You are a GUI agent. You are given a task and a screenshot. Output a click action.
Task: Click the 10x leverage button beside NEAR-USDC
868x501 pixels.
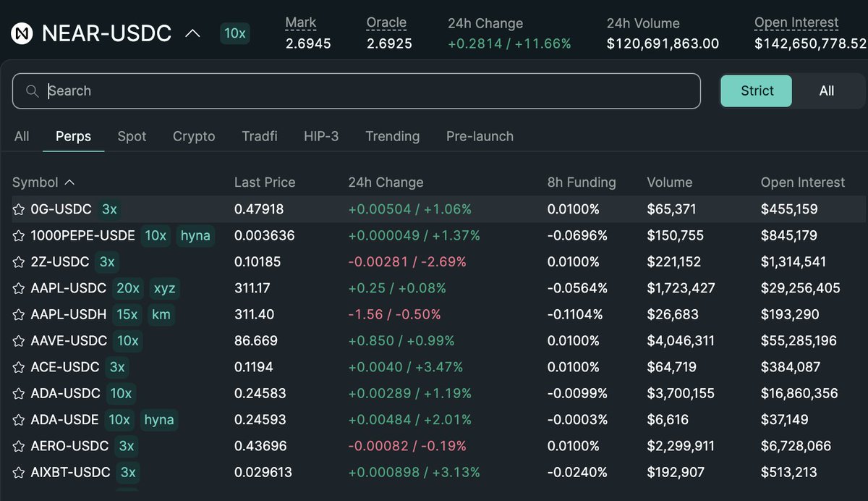coord(235,33)
